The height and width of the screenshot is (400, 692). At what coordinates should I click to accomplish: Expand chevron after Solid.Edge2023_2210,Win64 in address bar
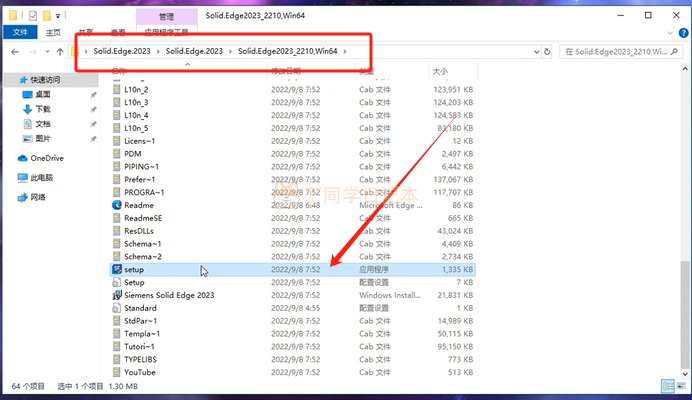tap(345, 51)
